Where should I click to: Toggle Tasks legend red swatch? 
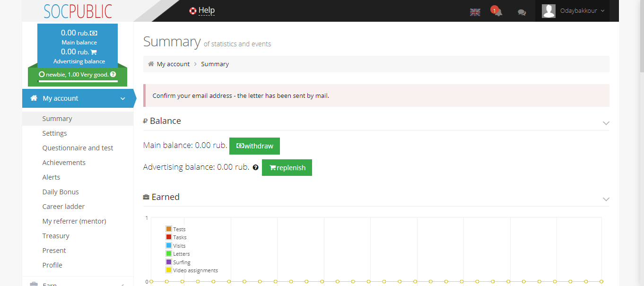(169, 237)
